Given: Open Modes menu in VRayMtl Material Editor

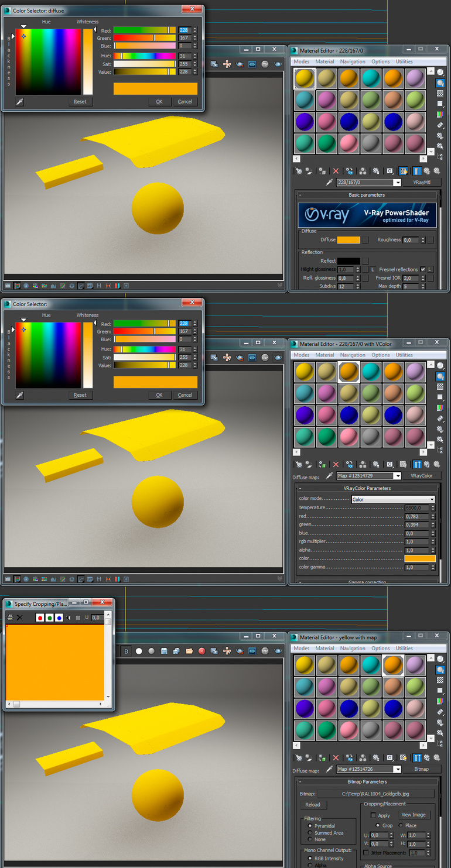Looking at the screenshot, I should [302, 61].
